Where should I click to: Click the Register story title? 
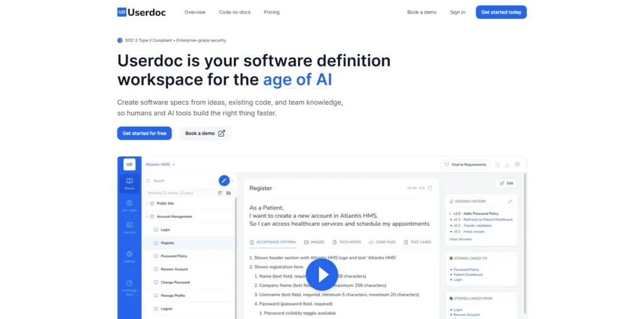pos(261,188)
